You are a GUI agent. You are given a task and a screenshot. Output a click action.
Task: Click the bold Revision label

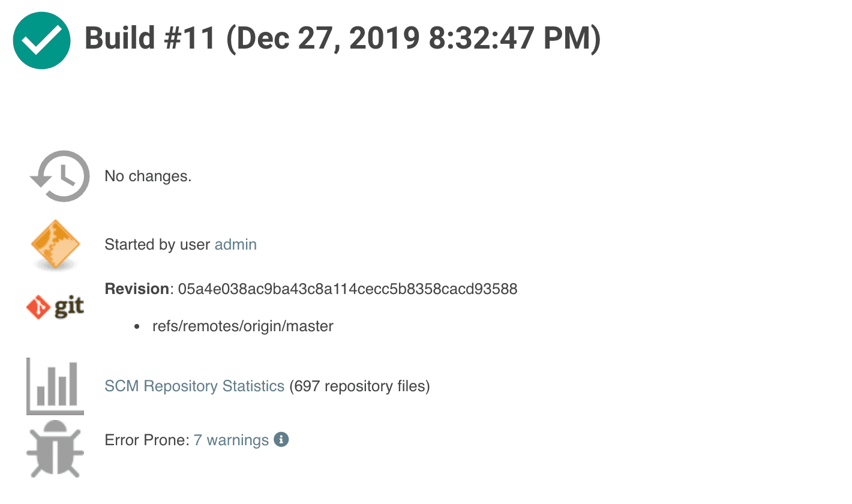(x=137, y=289)
